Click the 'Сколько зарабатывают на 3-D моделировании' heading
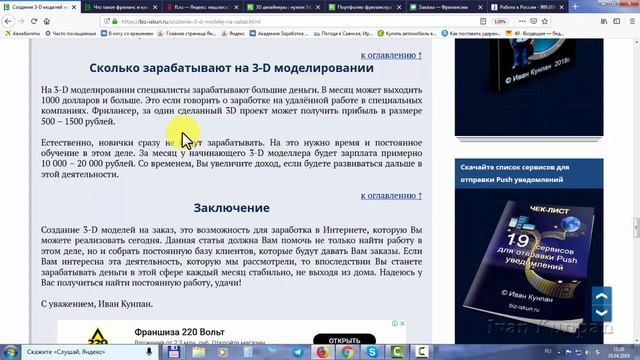Image resolution: width=640 pixels, height=360 pixels. point(231,68)
